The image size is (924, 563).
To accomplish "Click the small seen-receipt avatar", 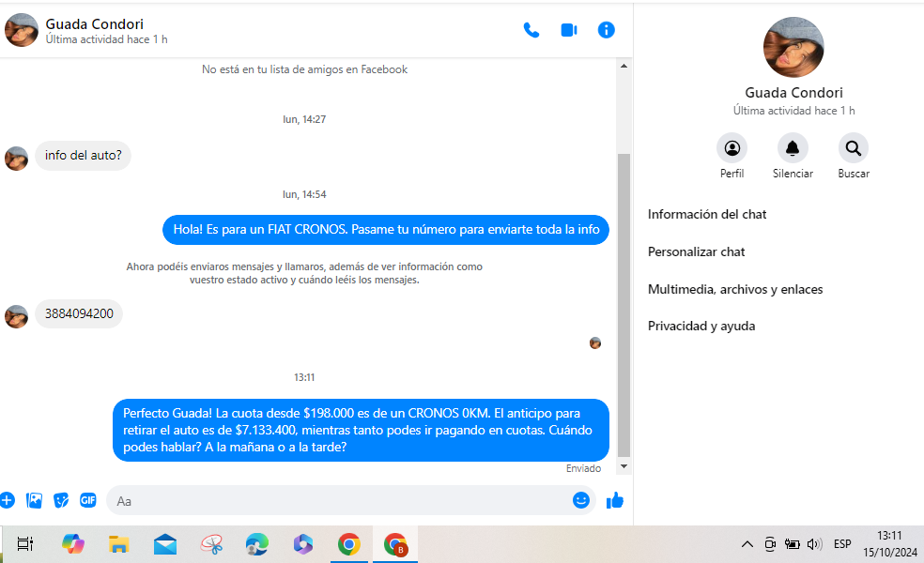I will [x=595, y=342].
